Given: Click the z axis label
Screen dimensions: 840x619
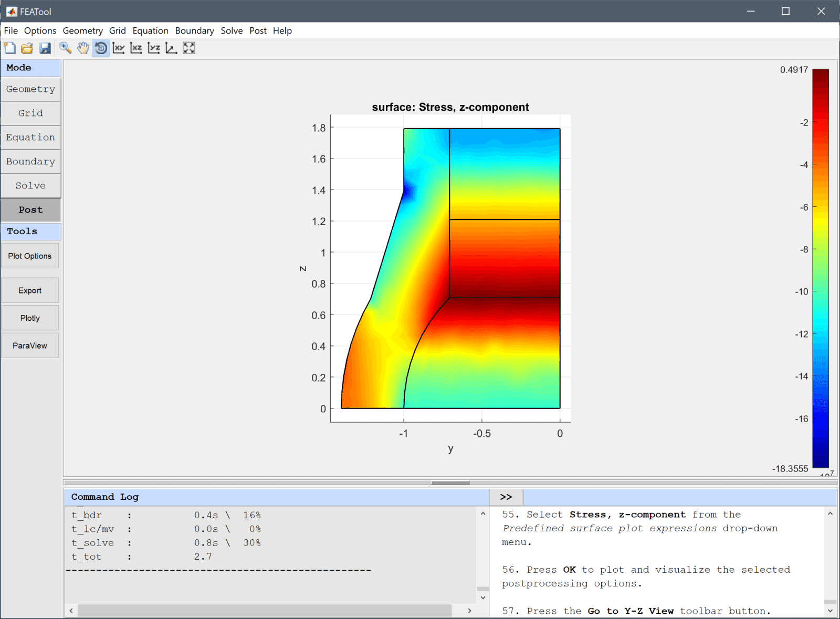Looking at the screenshot, I should pyautogui.click(x=303, y=268).
